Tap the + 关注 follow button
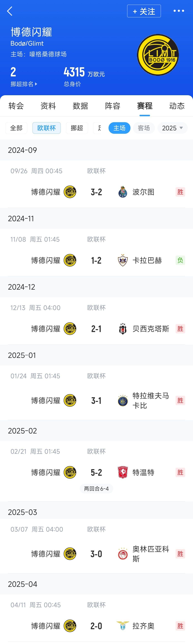Image resolution: width=193 pixels, height=644 pixels. 144,11
